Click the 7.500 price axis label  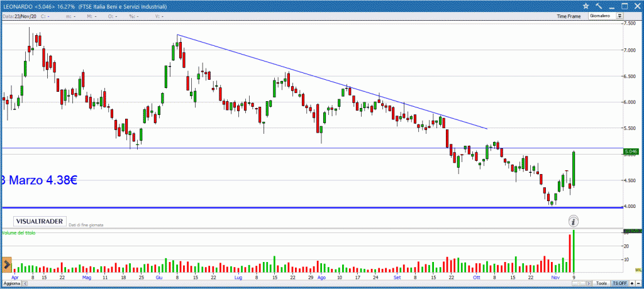(x=630, y=24)
